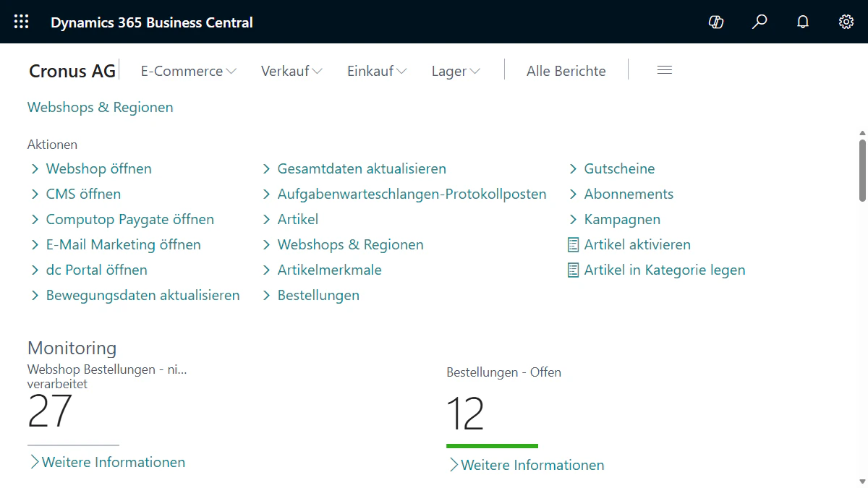Open the Webshops & Regionen heading link

tap(101, 107)
